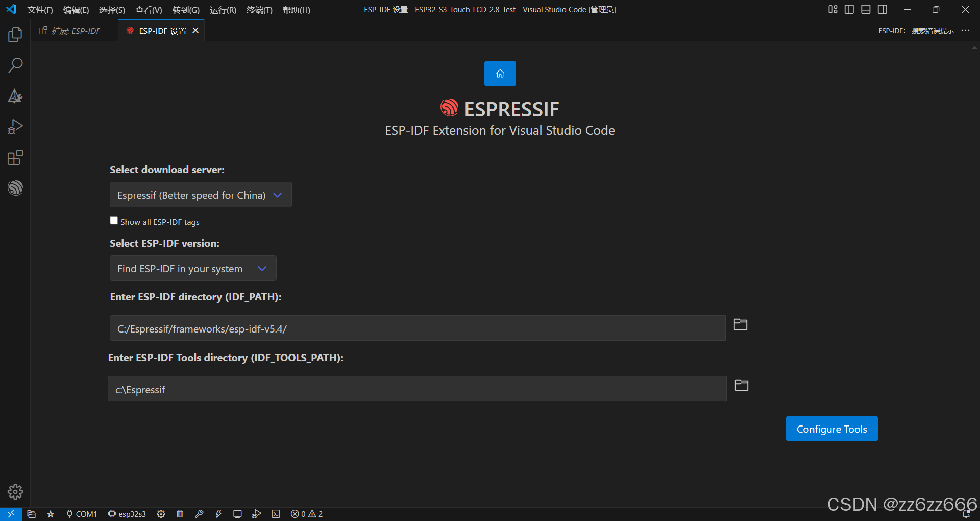Open SDK configuration gear in status bar
980x521 pixels.
161,514
